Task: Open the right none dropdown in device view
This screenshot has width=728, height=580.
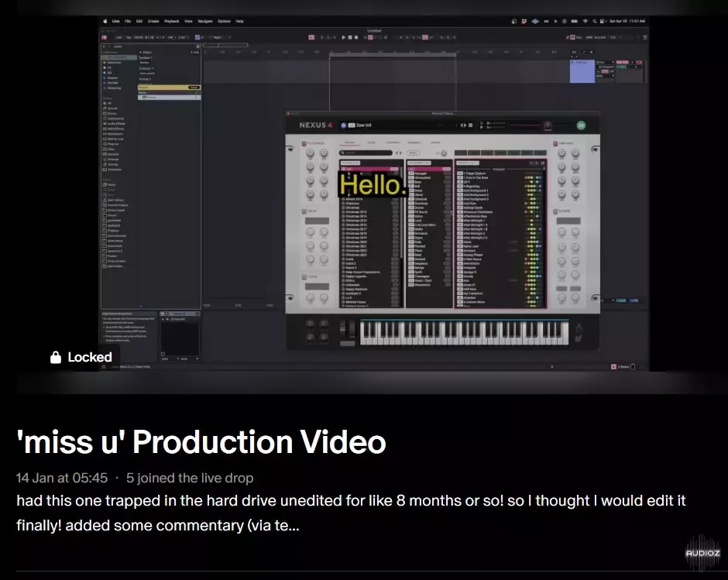Action: tap(190, 359)
